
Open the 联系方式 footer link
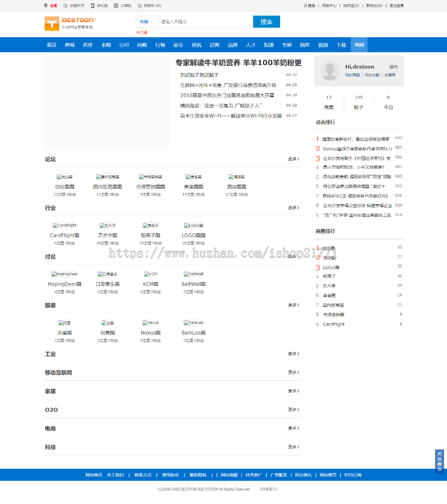click(143, 475)
